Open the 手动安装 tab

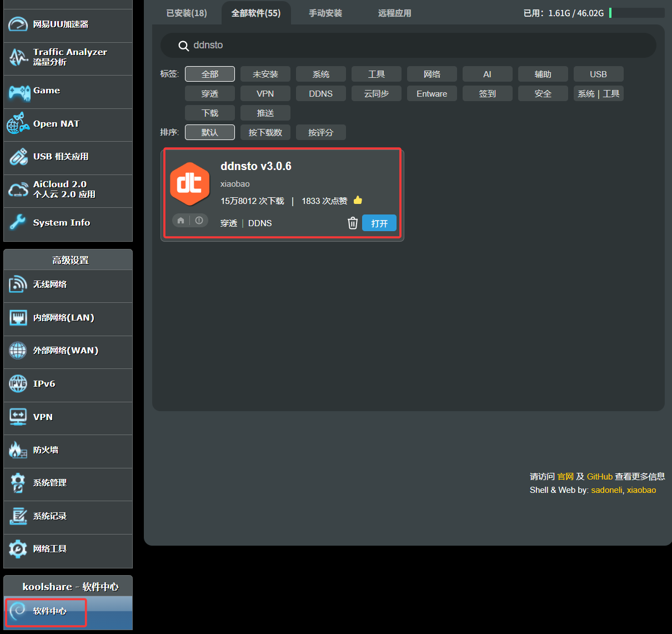coord(325,13)
